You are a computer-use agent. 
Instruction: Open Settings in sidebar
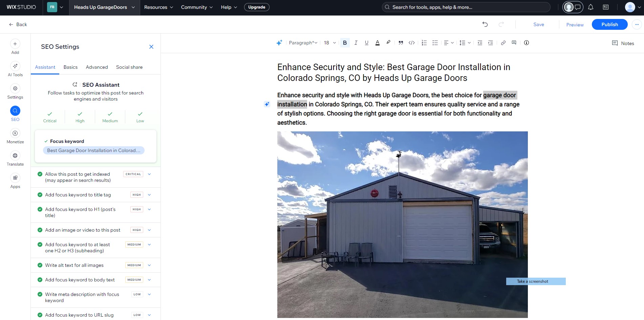tap(15, 91)
